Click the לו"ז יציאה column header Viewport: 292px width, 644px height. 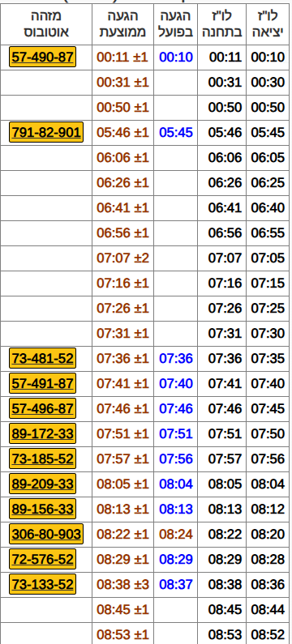268,23
